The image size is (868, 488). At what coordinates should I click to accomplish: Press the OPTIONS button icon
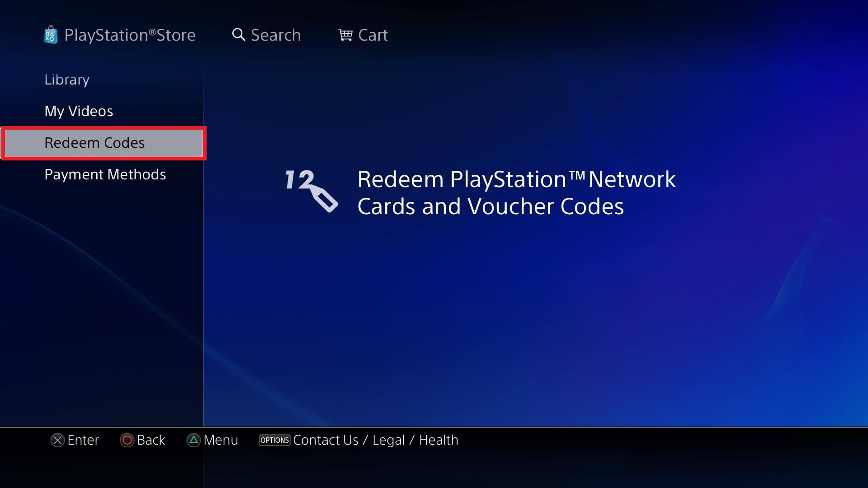pyautogui.click(x=275, y=439)
